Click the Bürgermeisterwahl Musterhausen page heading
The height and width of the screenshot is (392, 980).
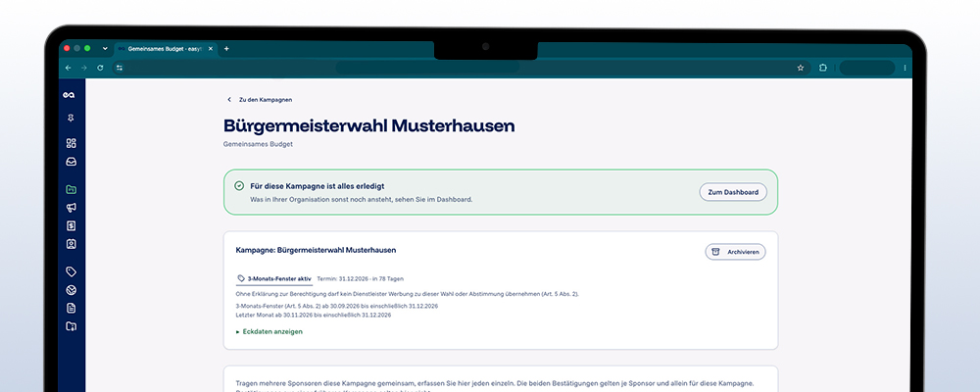click(x=368, y=125)
